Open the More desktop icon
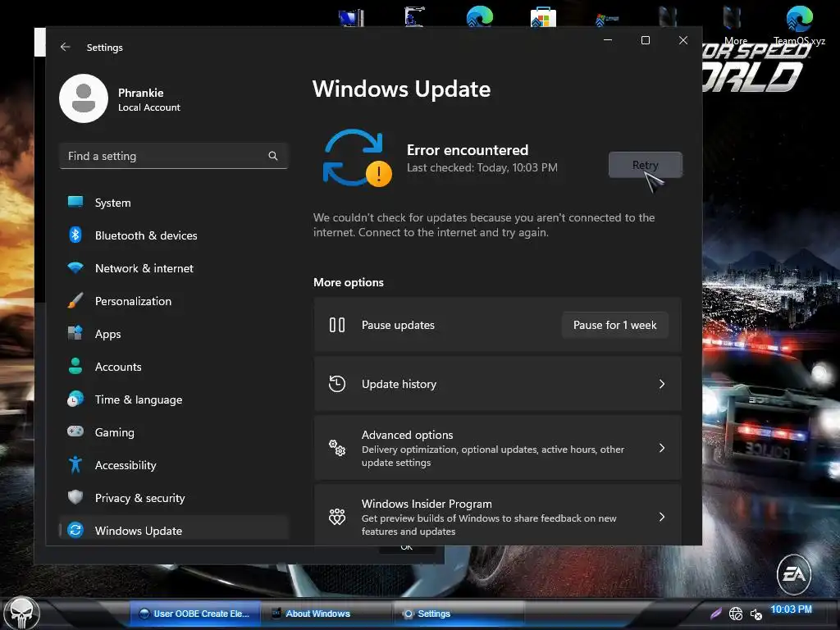The height and width of the screenshot is (630, 840). click(735, 25)
